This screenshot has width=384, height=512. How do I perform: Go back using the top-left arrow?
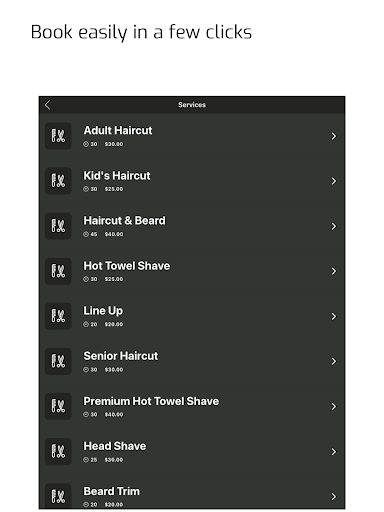(47, 105)
